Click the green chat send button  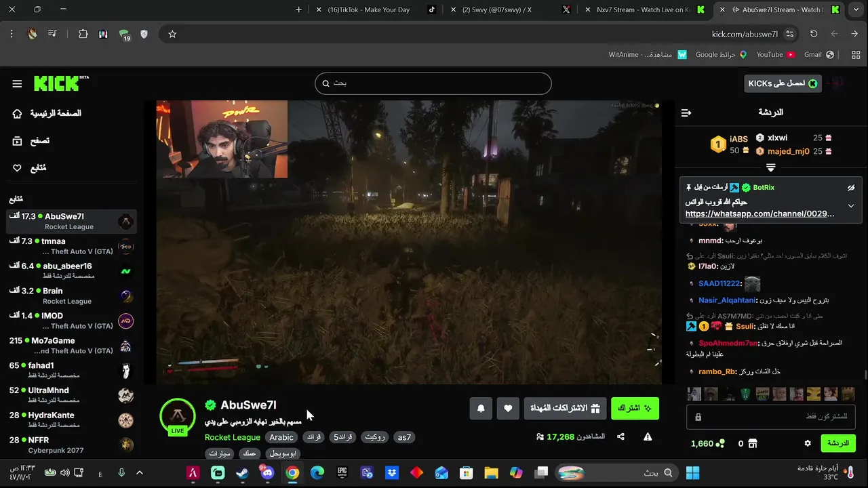point(838,443)
